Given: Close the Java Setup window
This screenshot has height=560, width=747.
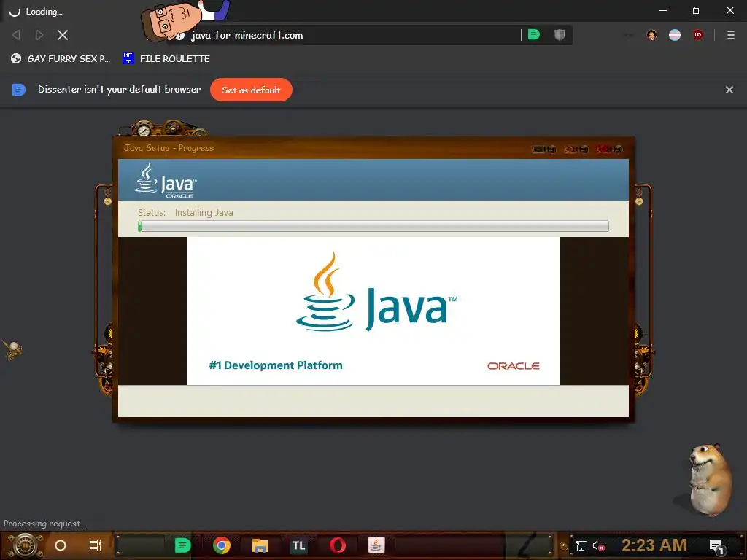Looking at the screenshot, I should pos(609,149).
